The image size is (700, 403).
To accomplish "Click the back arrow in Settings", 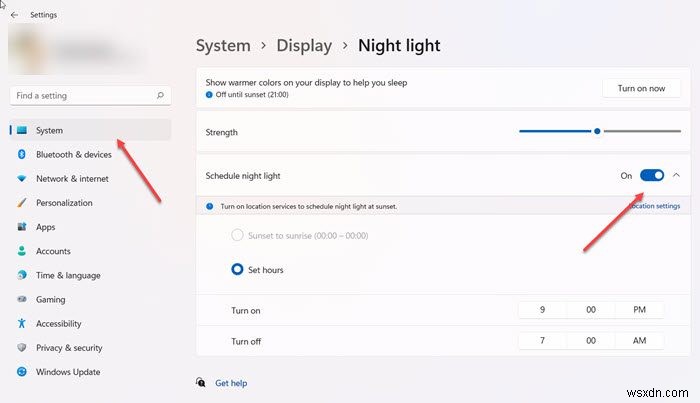I will tap(14, 15).
